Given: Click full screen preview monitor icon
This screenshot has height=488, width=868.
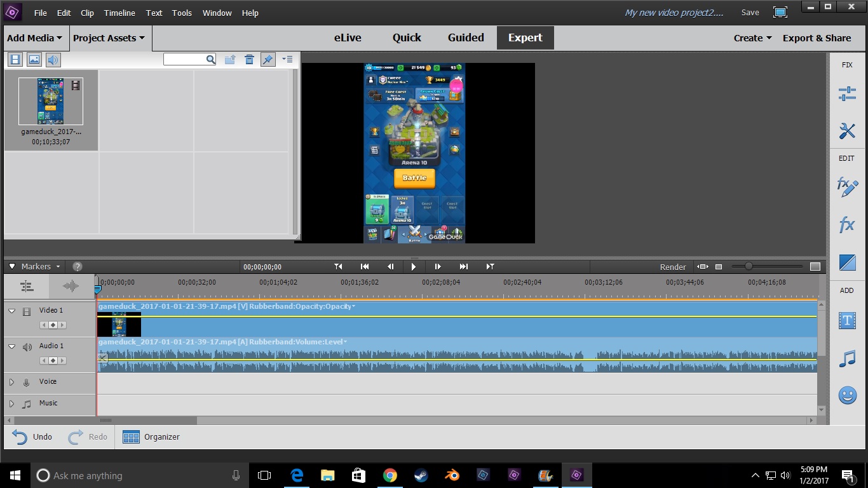Looking at the screenshot, I should click(780, 12).
